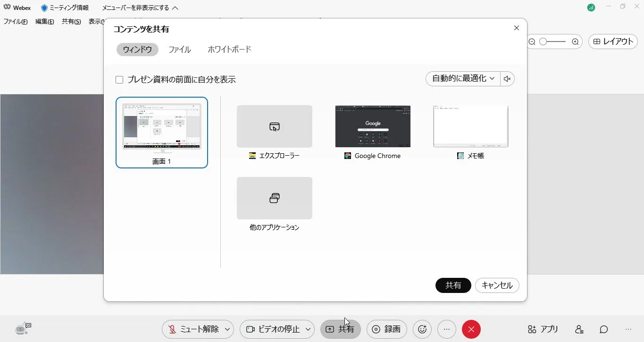Click the zoom out magnifier icon
The image size is (644, 342).
tap(532, 42)
